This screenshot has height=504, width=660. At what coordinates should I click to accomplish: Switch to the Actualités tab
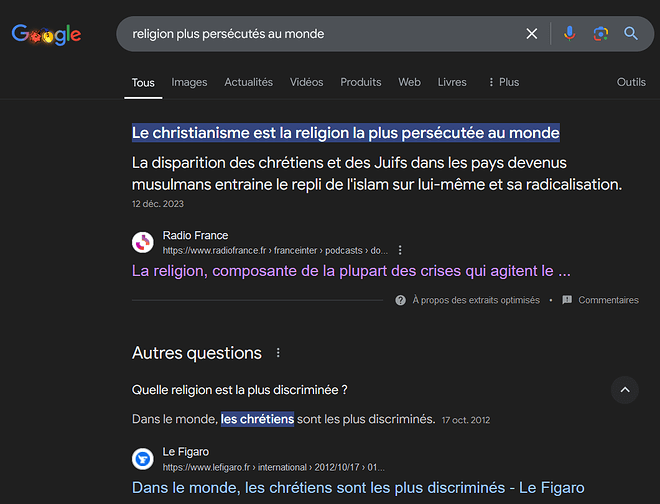[x=248, y=82]
